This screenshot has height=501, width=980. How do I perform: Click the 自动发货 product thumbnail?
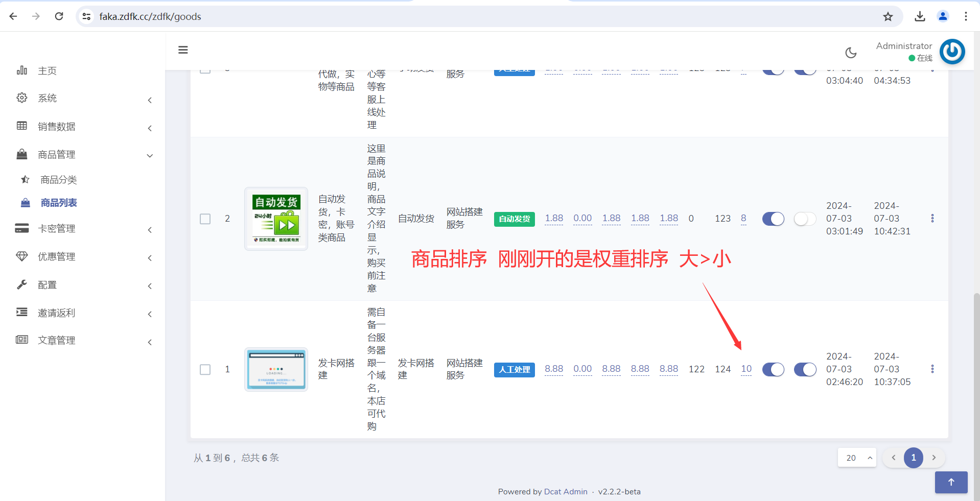[276, 219]
